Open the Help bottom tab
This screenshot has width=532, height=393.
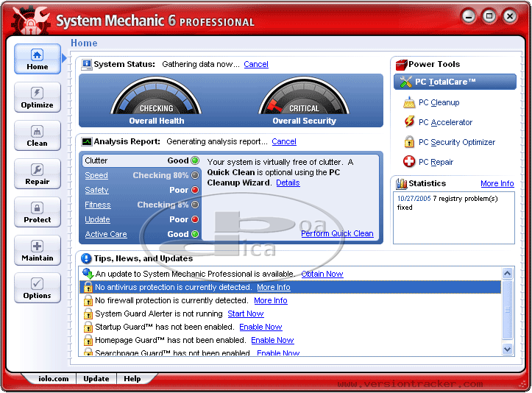(x=132, y=379)
